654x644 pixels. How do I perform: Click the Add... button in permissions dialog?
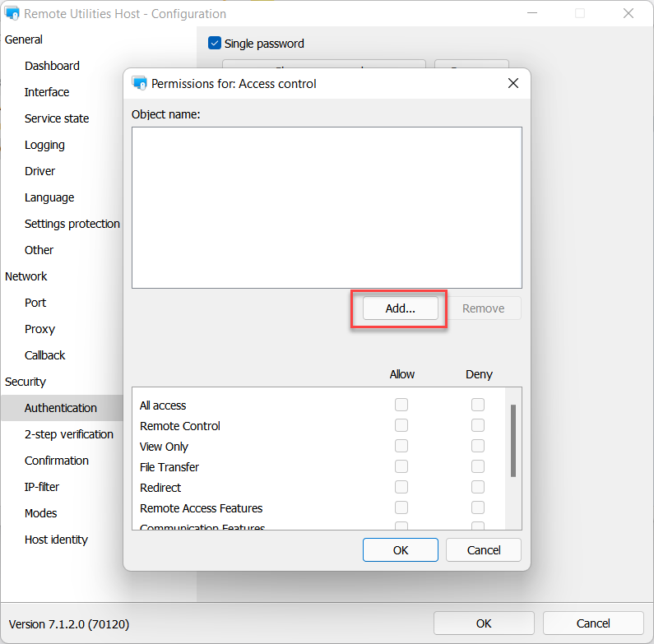(x=401, y=308)
